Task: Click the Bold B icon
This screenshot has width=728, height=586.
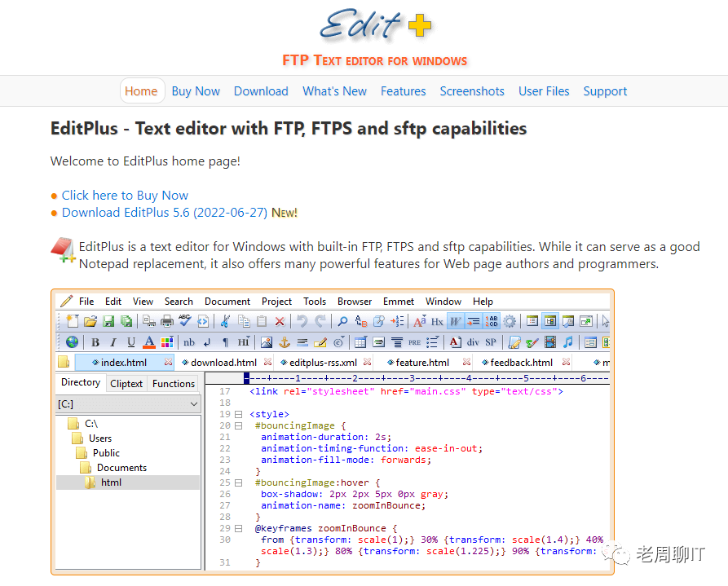Action: tap(95, 342)
